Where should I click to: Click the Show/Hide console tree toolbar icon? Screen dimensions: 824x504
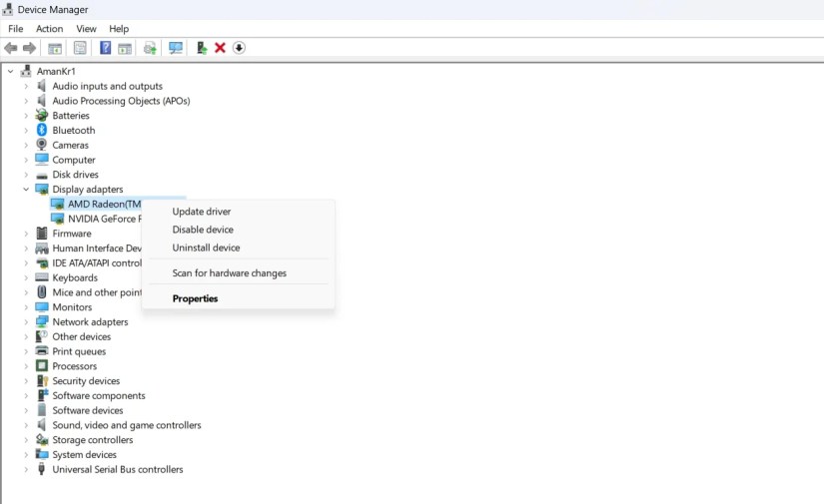coord(55,48)
